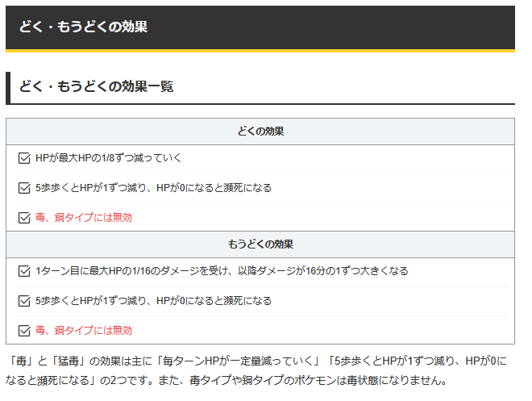Select the text "HPが最大HPの1/8ずつ減っていく"
The width and height of the screenshot is (532, 401).
pyautogui.click(x=109, y=158)
